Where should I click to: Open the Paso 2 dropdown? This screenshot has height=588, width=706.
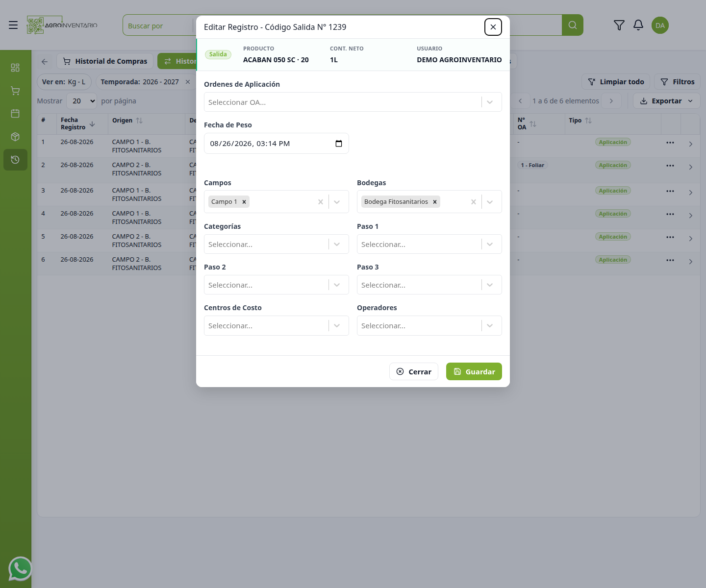[277, 285]
